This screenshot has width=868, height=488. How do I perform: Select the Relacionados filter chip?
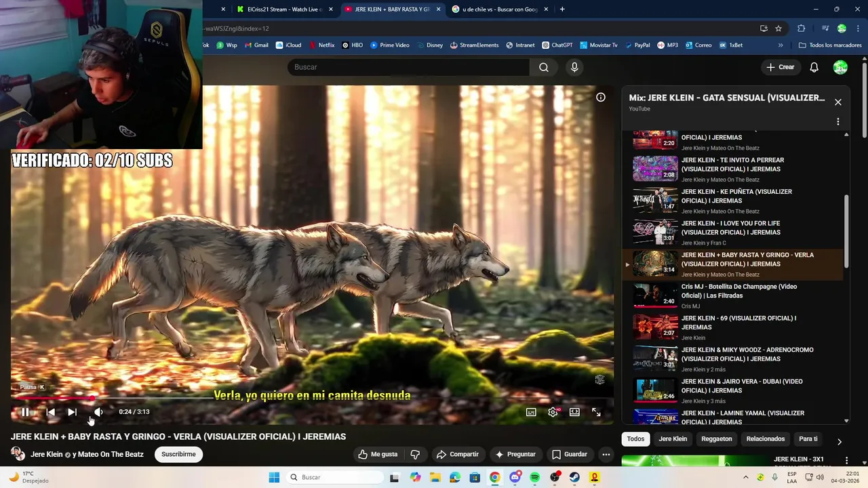(766, 439)
